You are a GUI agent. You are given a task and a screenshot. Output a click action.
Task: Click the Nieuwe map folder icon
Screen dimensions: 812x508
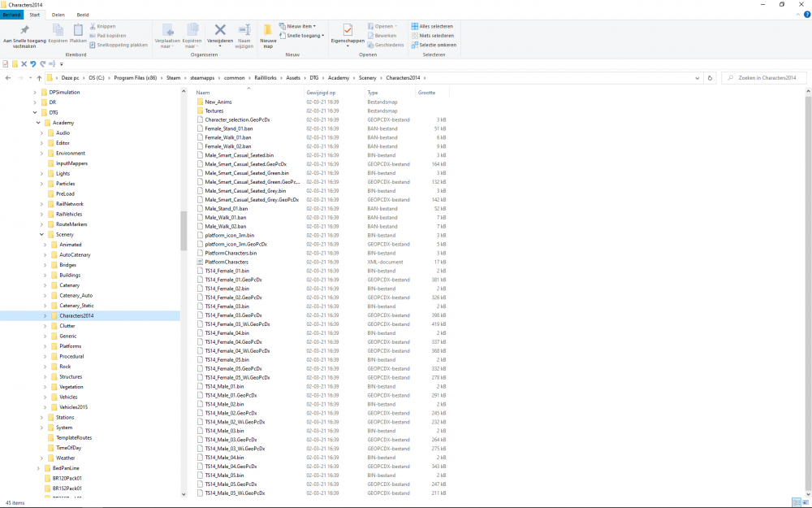268,30
